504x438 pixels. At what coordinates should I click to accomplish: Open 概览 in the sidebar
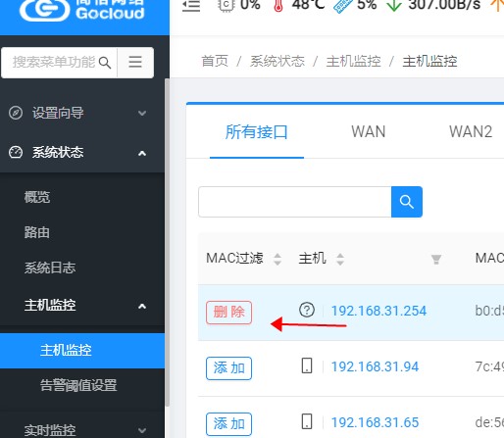[37, 197]
